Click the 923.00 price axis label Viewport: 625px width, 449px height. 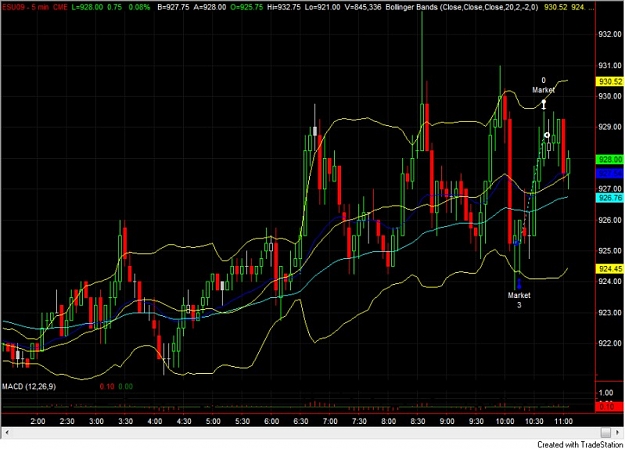click(610, 313)
